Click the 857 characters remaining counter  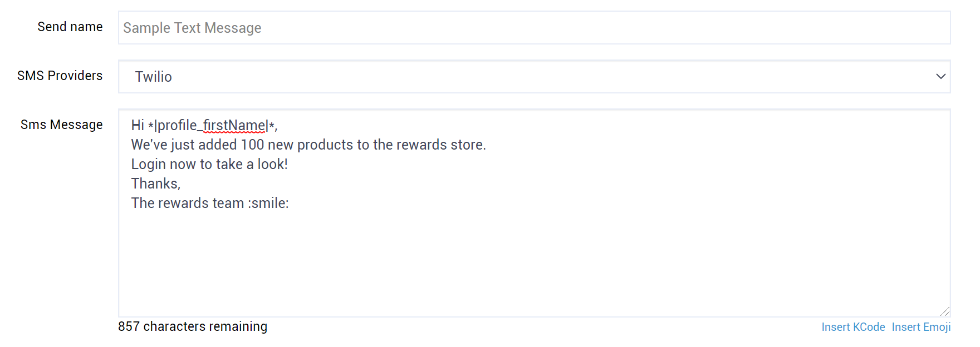tap(193, 326)
